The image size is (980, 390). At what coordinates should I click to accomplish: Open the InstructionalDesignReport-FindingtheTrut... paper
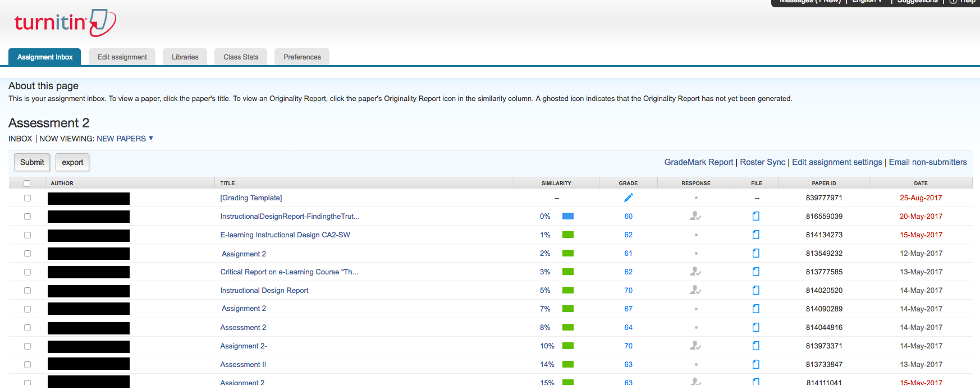[x=290, y=216]
